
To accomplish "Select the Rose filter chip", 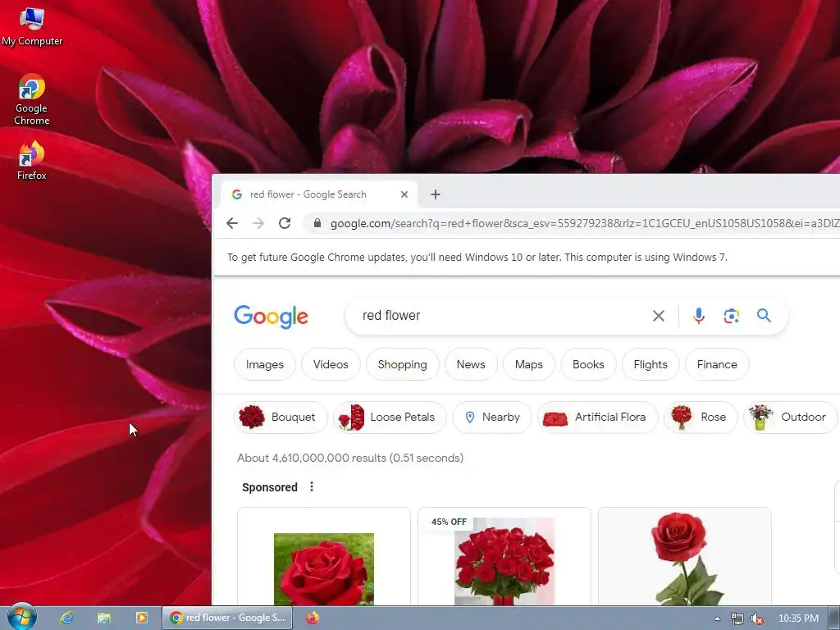I will (701, 417).
